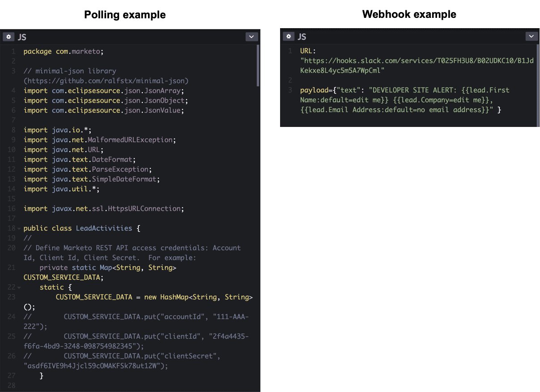Select the JS label in Polling editor
540x392 pixels.
[22, 37]
